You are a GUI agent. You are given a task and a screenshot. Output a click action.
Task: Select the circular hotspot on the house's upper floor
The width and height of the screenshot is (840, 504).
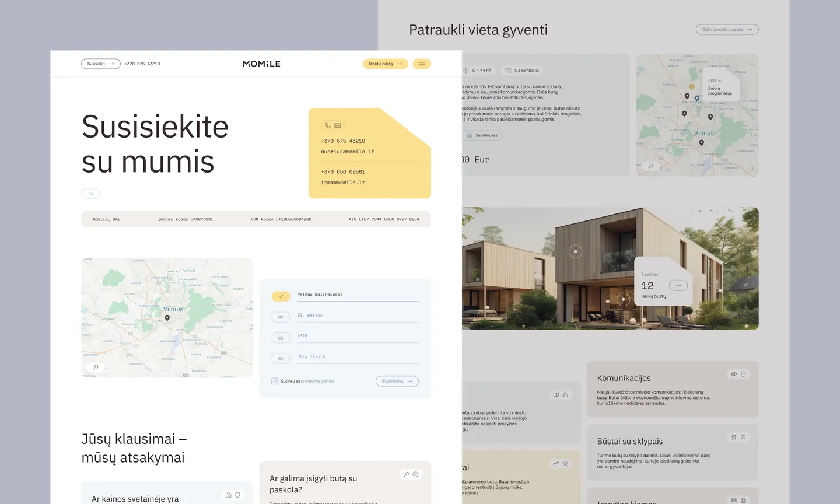tap(576, 251)
